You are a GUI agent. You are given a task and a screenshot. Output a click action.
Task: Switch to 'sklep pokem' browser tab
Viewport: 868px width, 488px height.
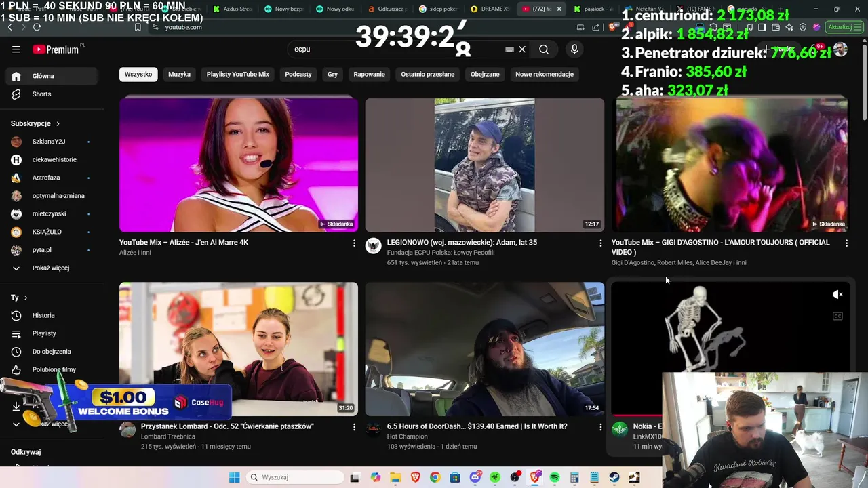coord(439,9)
